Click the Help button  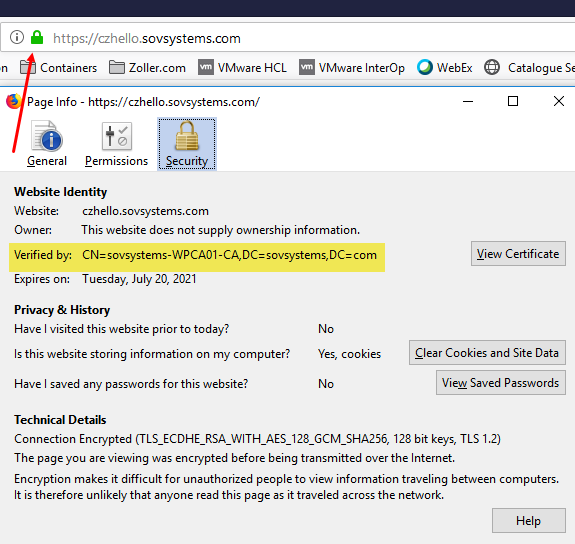(x=528, y=521)
